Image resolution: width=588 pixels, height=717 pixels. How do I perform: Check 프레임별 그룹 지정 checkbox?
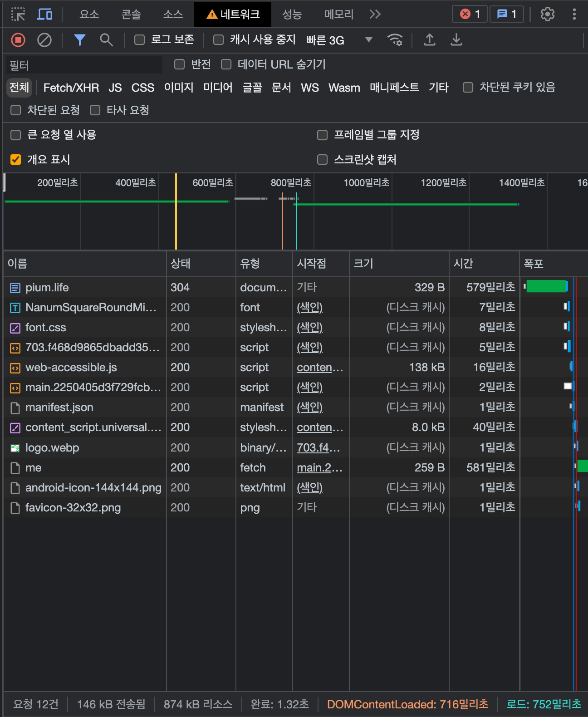323,135
